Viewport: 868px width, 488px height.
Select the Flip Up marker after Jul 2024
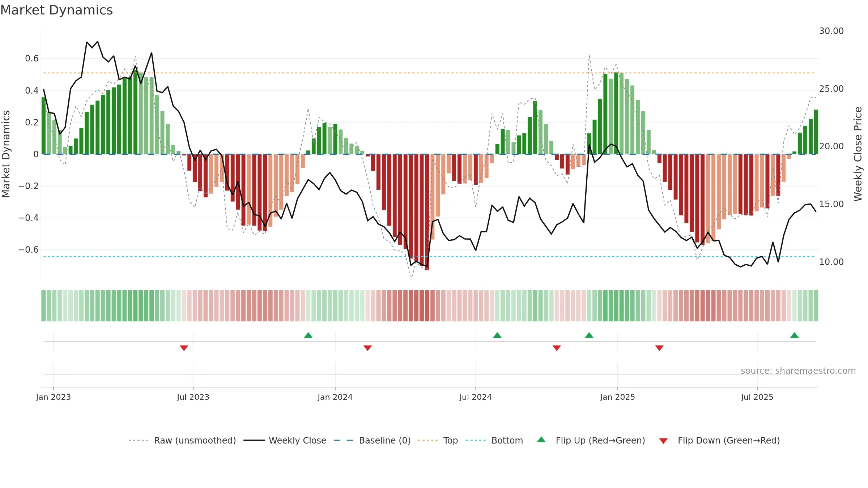pyautogui.click(x=497, y=335)
